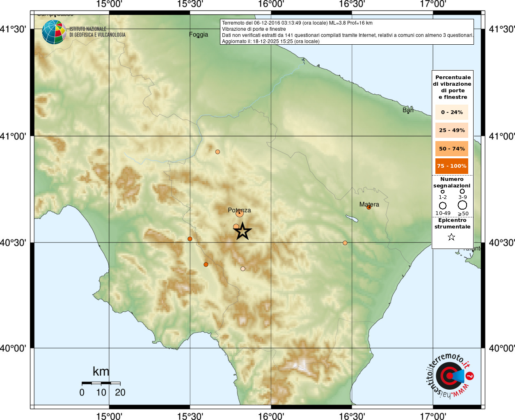Click the top axis 16°00' label
515x420 pixels.
coord(271,5)
